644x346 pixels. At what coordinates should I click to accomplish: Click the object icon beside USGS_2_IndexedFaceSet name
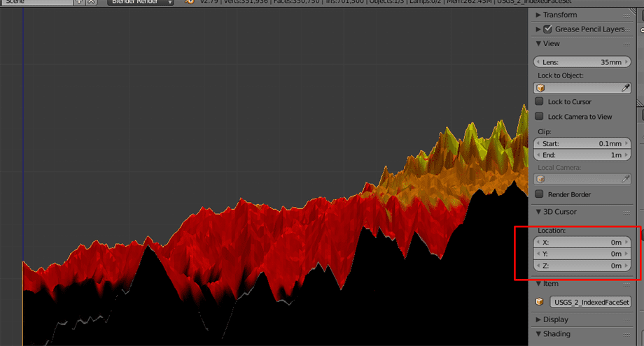tap(540, 302)
